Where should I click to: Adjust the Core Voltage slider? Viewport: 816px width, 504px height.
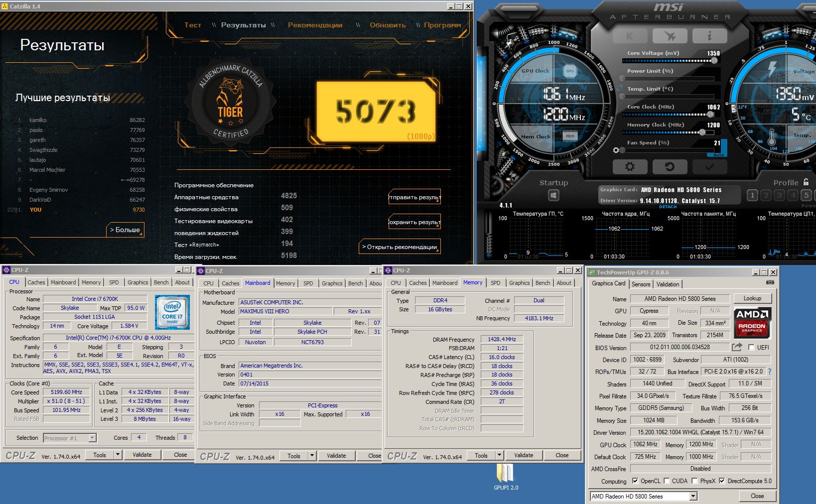click(x=669, y=61)
